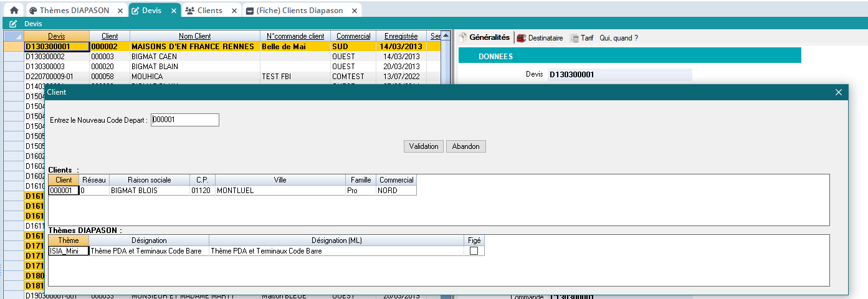This screenshot has height=299, width=868.
Task: Click the Nouveau Code Depart input field
Action: 185,120
